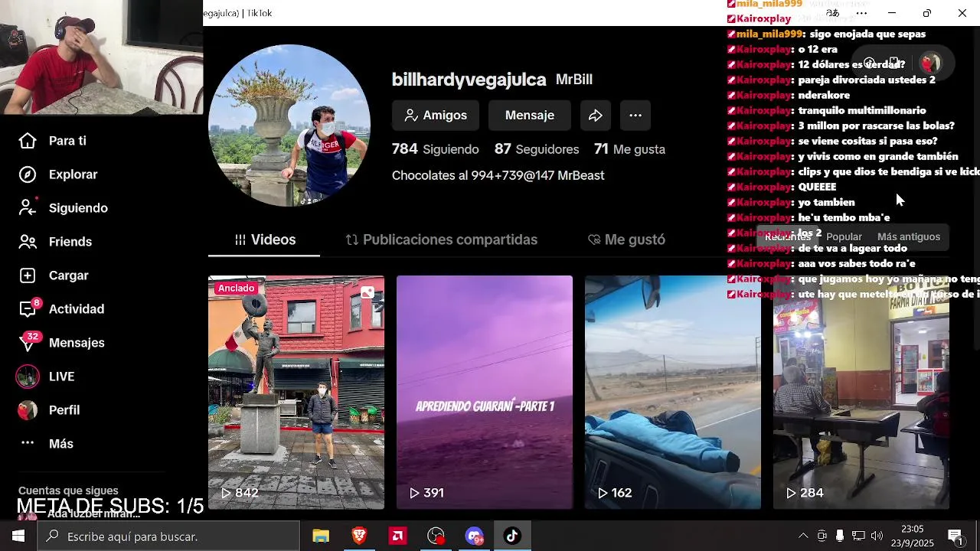Click the browser three-dot menu

tap(861, 13)
